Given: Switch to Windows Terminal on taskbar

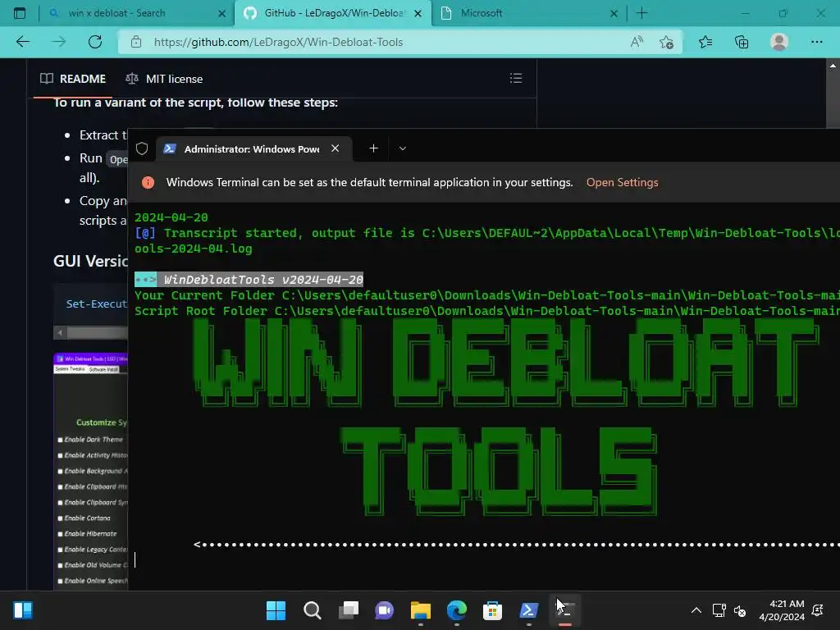Looking at the screenshot, I should 564,610.
